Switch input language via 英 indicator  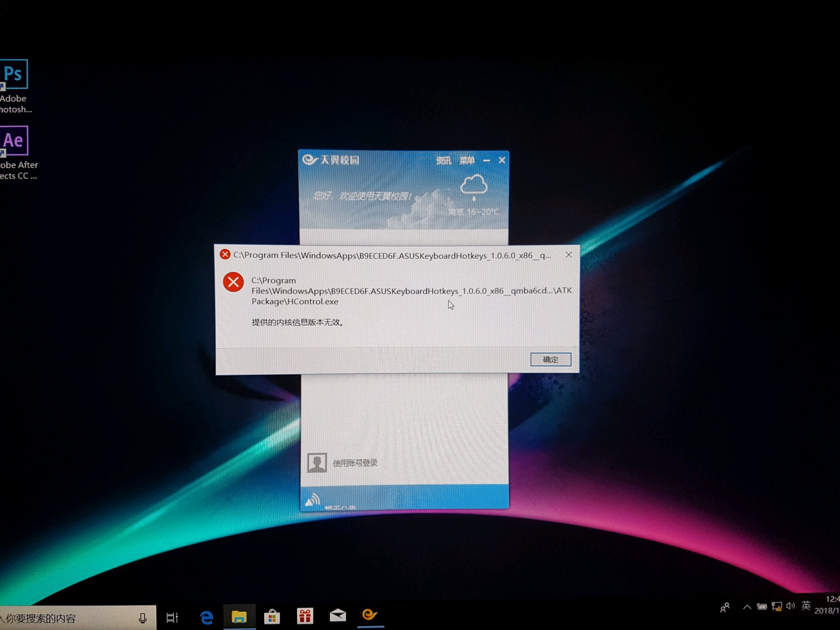[806, 605]
